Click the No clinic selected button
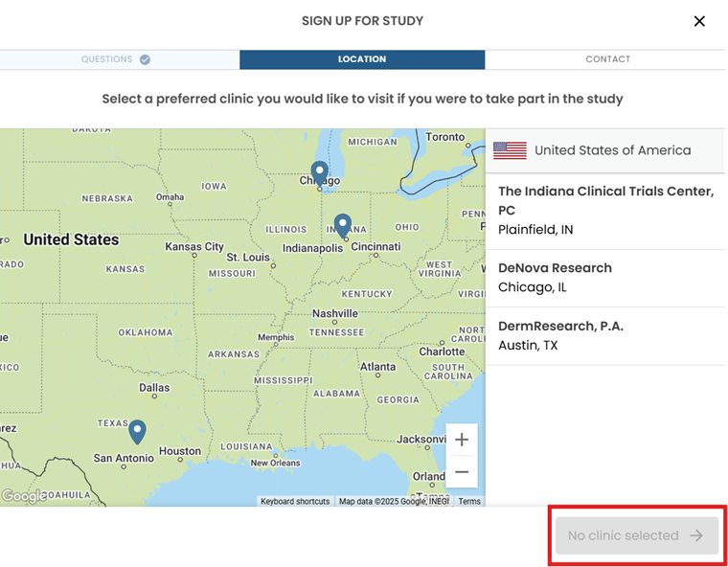This screenshot has height=567, width=728. pyautogui.click(x=637, y=535)
